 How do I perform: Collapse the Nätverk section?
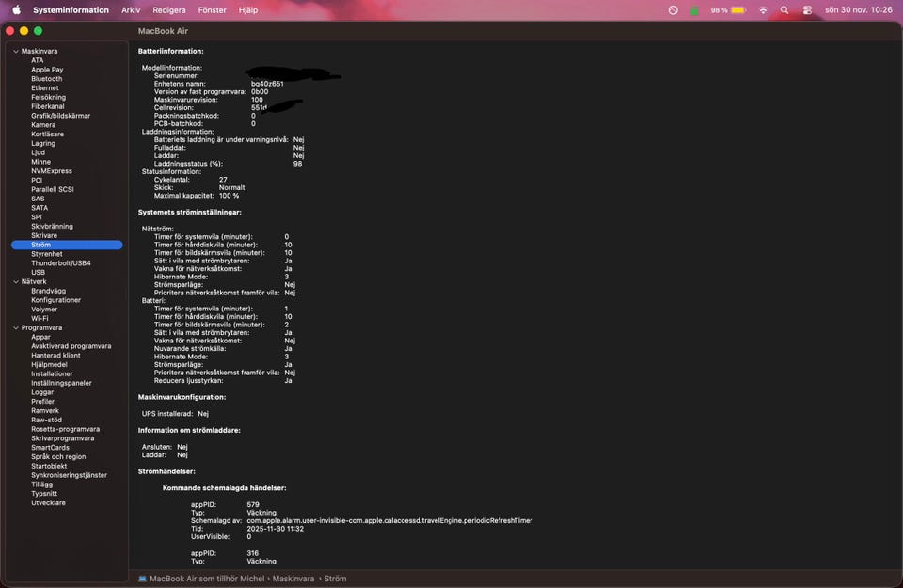16,281
